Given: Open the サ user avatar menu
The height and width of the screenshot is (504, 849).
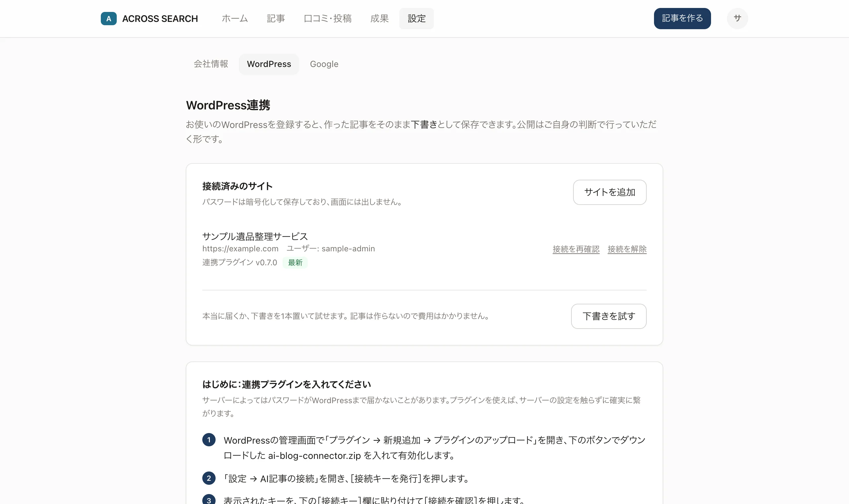Looking at the screenshot, I should (x=737, y=18).
